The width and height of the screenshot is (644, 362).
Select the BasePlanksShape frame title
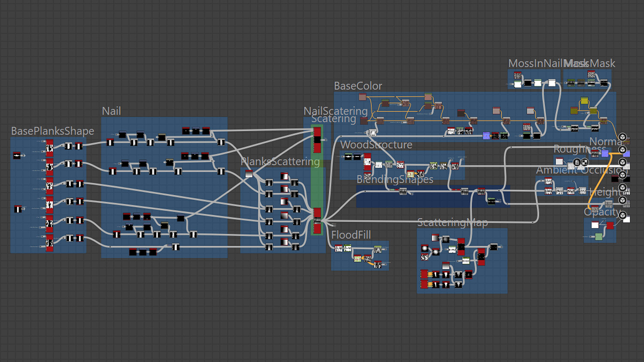[x=52, y=131]
